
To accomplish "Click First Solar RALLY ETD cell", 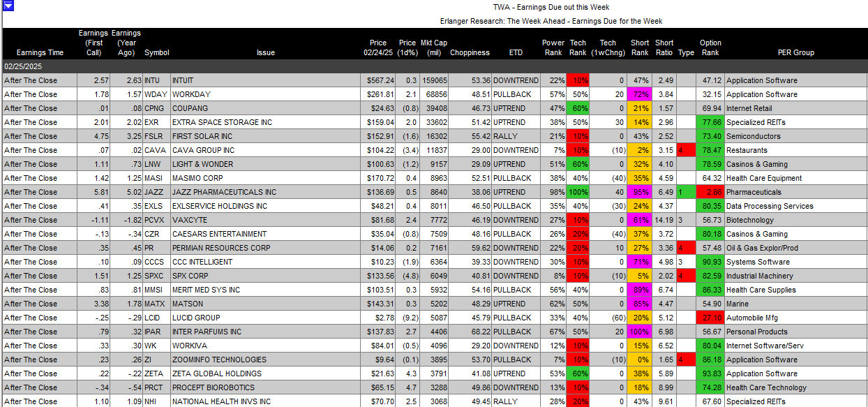I will click(x=516, y=136).
